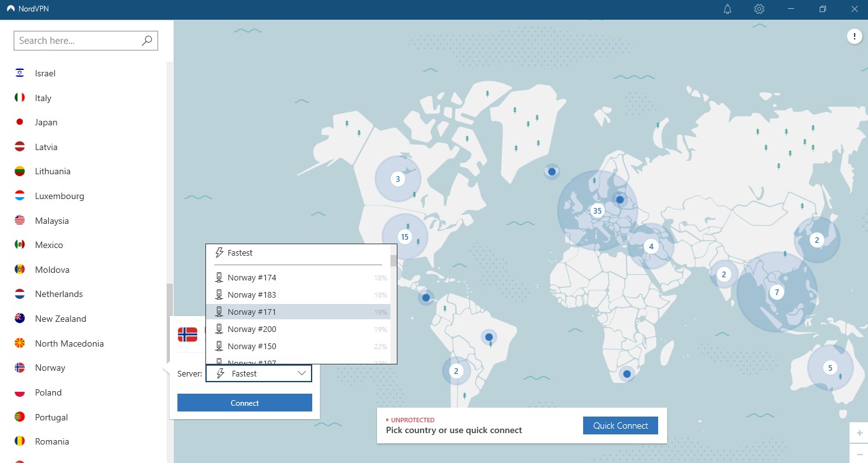Click the Europe cluster marker showing 35
The height and width of the screenshot is (463, 868).
pyautogui.click(x=596, y=211)
